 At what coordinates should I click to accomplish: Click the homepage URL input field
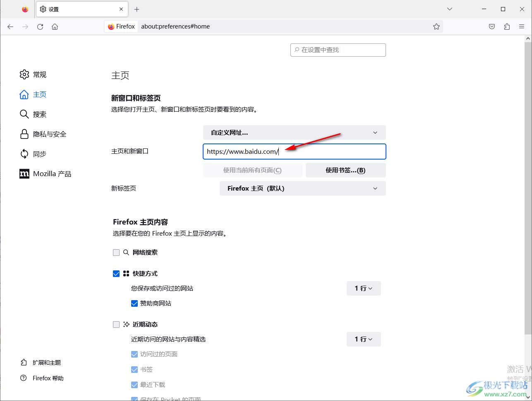pos(294,151)
